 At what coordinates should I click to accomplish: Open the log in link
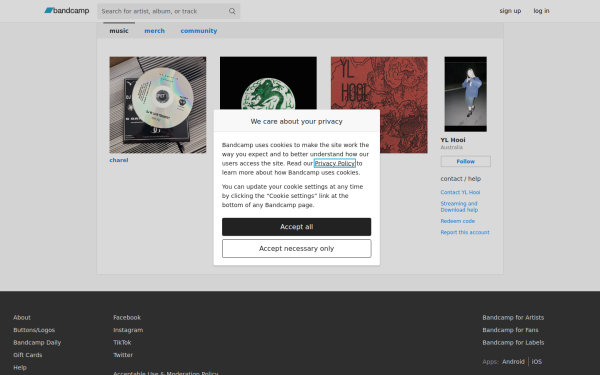(x=541, y=11)
